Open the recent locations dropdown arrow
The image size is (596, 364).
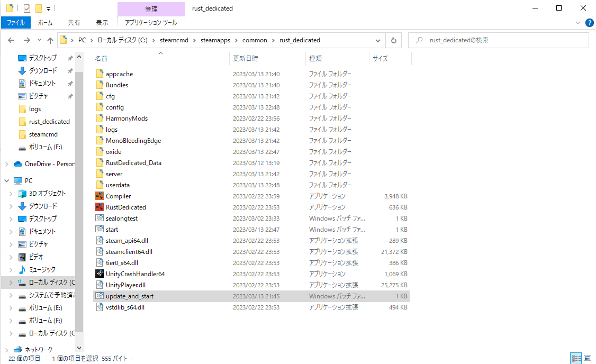pos(39,40)
